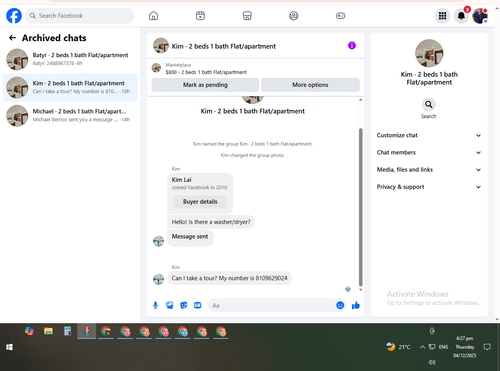This screenshot has width=500, height=371.
Task: Send a thumbs-up like
Action: [x=356, y=305]
